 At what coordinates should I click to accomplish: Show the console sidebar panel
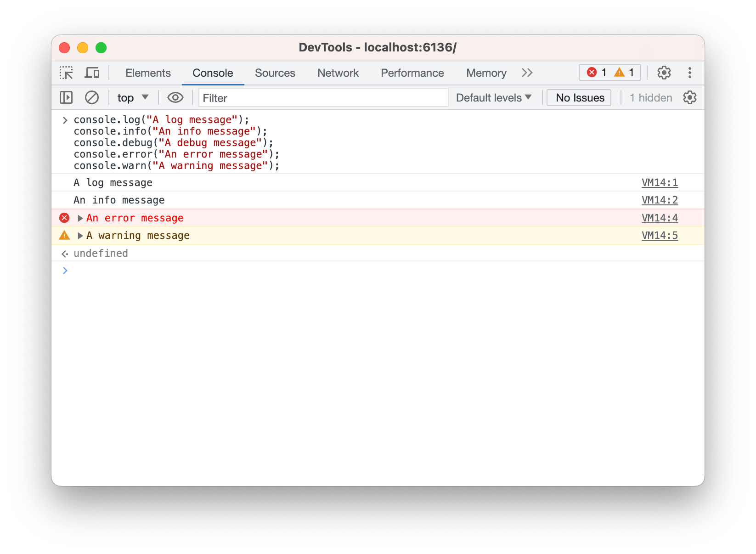66,97
